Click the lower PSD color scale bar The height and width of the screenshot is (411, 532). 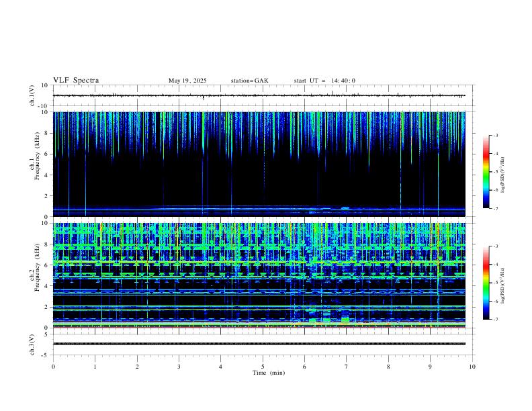tap(486, 283)
